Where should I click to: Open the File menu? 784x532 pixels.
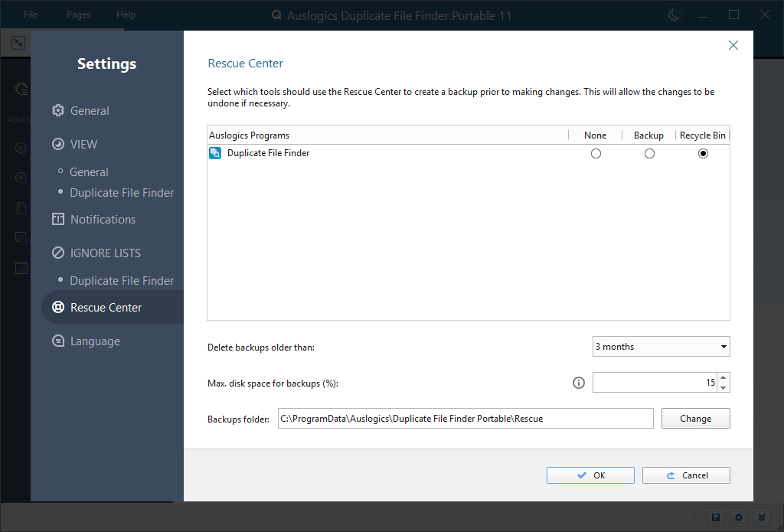coord(31,15)
